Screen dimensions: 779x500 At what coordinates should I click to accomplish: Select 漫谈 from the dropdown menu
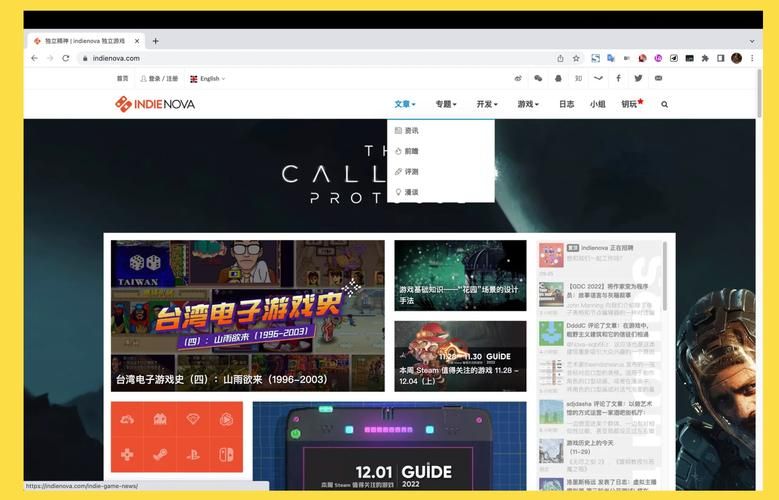(441, 192)
